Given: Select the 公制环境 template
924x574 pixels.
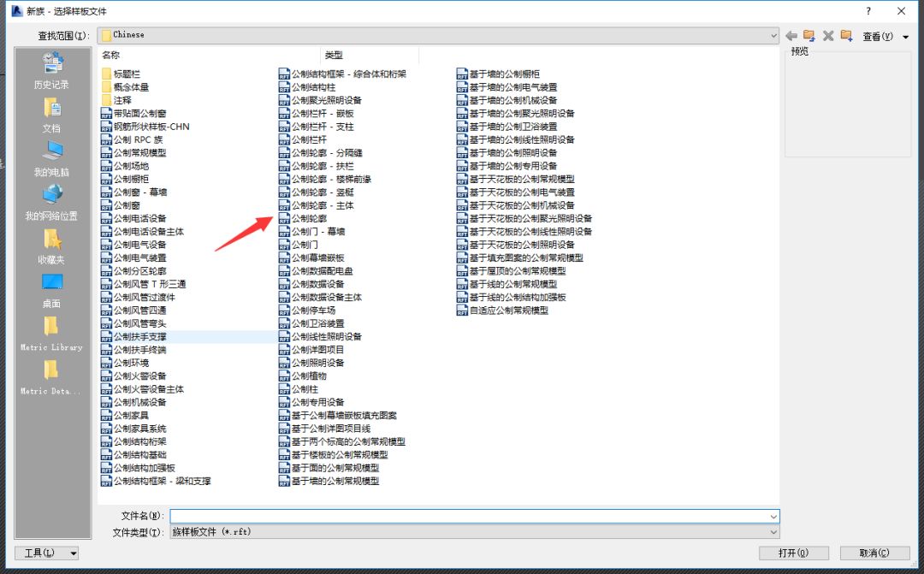Looking at the screenshot, I should [125, 363].
